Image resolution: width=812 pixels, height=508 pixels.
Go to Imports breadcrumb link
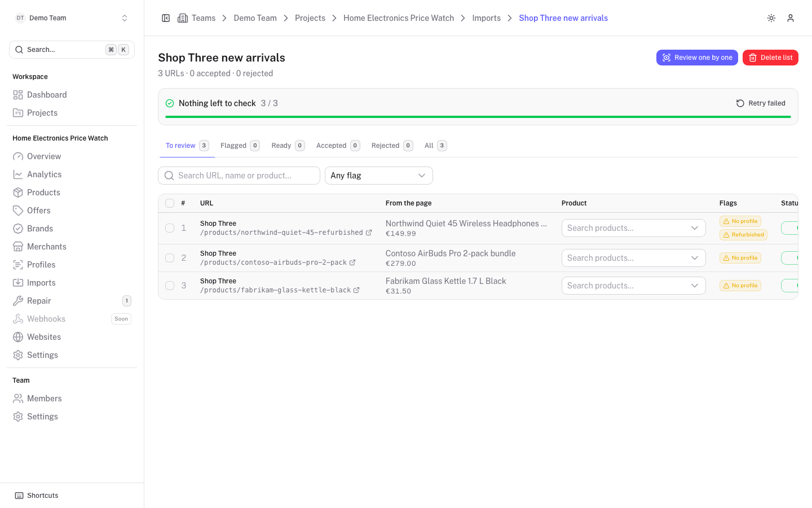[486, 18]
